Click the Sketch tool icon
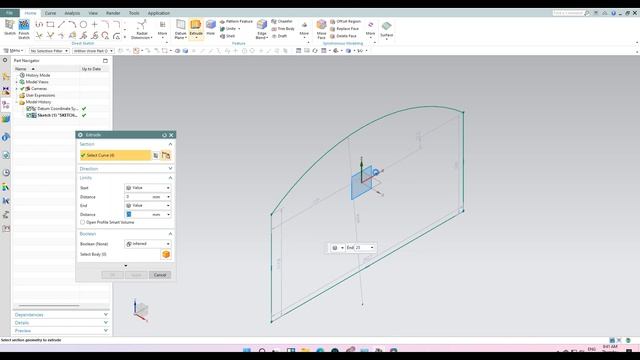Image resolution: width=640 pixels, height=360 pixels. click(x=10, y=27)
